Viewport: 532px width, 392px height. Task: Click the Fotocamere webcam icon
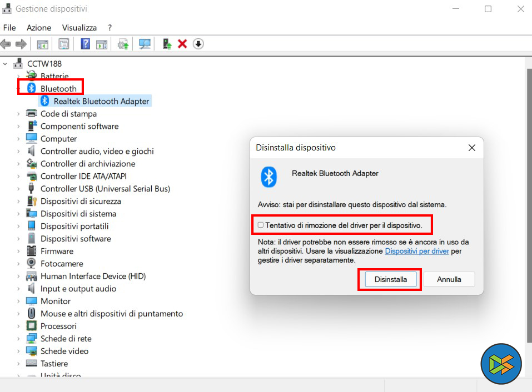pos(31,263)
